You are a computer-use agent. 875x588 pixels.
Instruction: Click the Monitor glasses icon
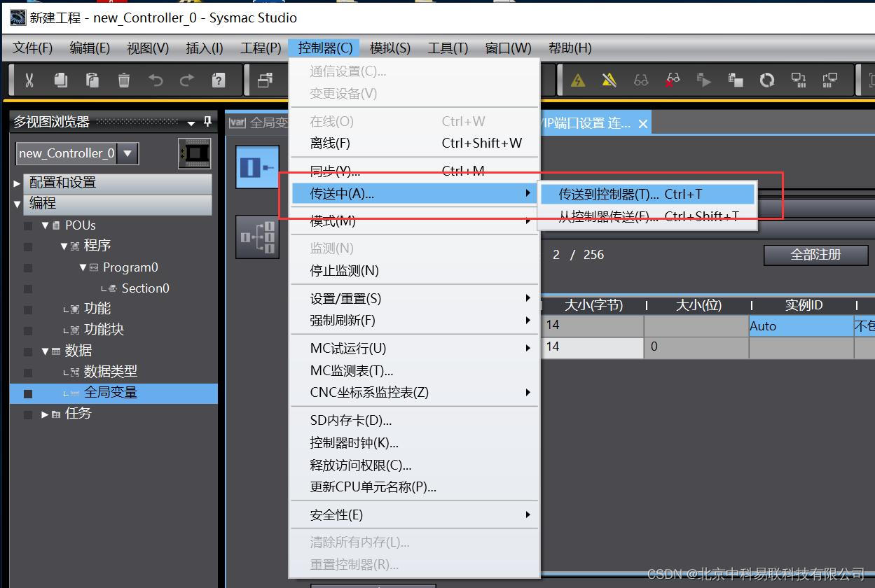641,80
